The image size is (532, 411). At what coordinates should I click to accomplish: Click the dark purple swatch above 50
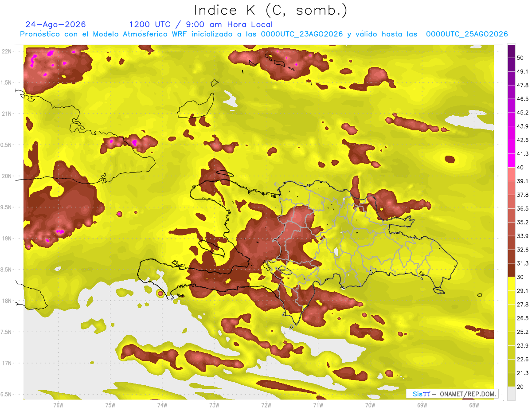pyautogui.click(x=511, y=51)
